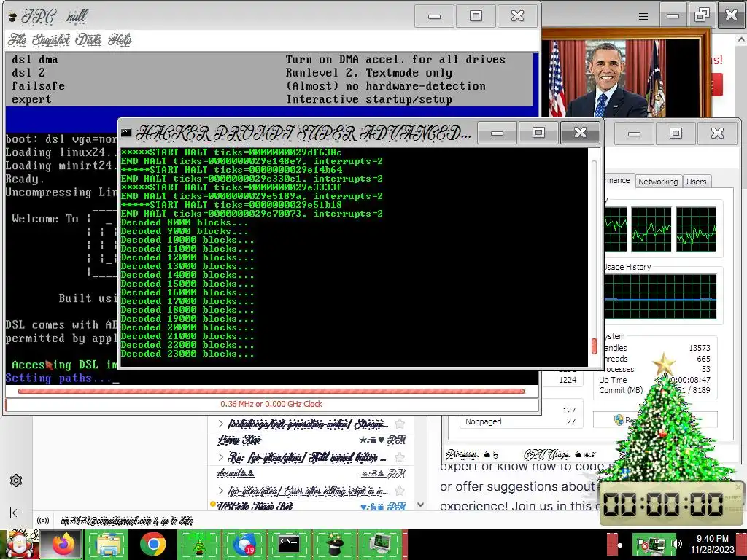The height and width of the screenshot is (560, 747).
Task: Open Google Chrome from the taskbar
Action: [x=153, y=544]
